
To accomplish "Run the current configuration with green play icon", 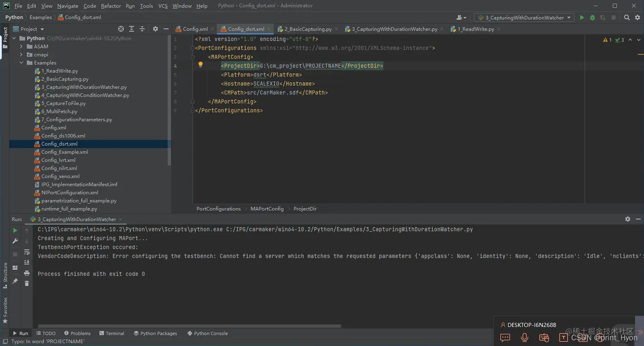I will click(582, 17).
